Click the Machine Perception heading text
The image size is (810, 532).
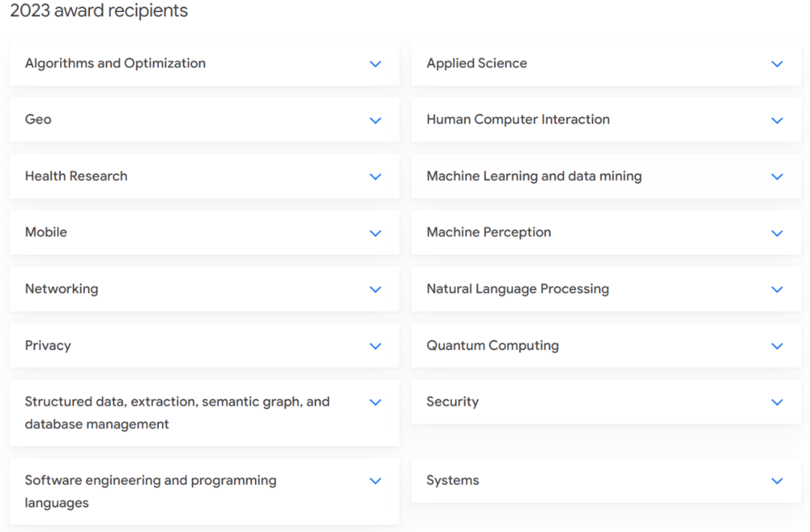pyautogui.click(x=488, y=232)
